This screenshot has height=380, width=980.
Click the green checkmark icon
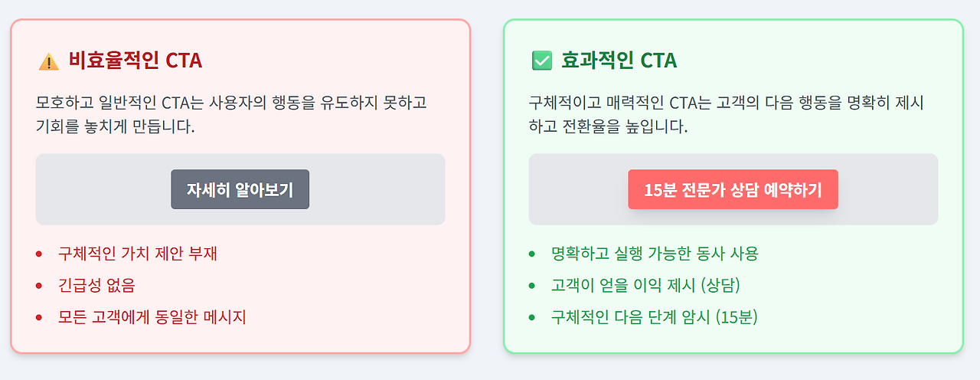pos(541,61)
